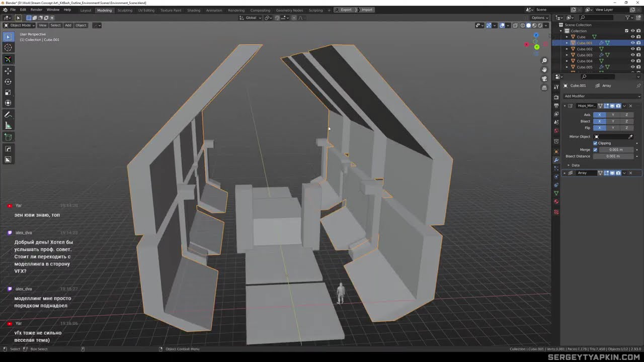Activate the Select Box tool

[x=8, y=37]
